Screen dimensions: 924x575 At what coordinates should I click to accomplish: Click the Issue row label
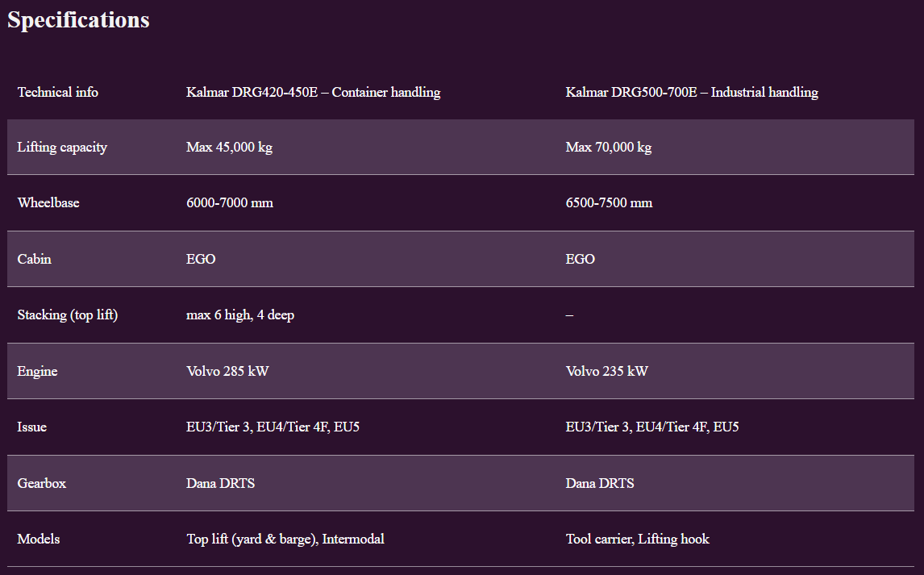tap(32, 427)
